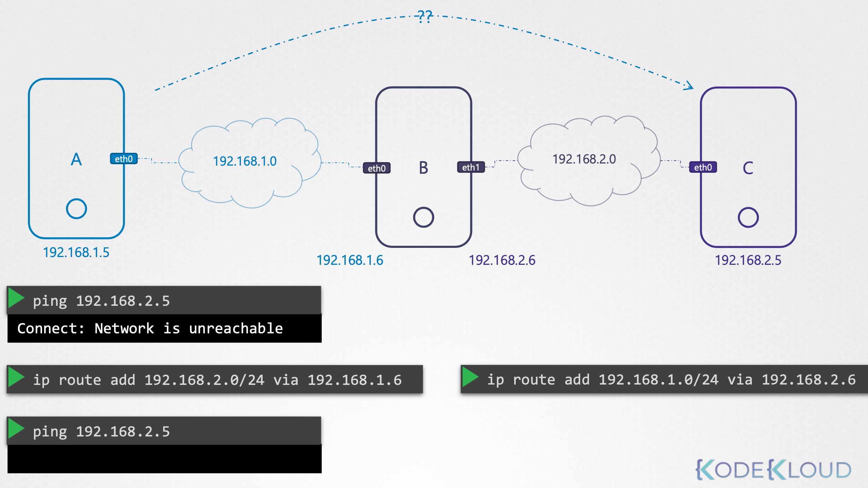Click the 'ip route add 192.168.2.0/24 via 192.168.1.6' command
Screen dimensions: 868x488
pos(217,380)
